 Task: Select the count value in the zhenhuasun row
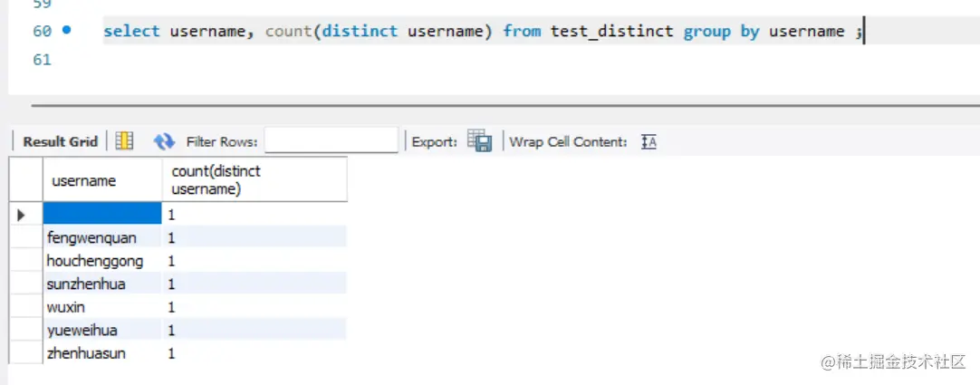pos(255,353)
